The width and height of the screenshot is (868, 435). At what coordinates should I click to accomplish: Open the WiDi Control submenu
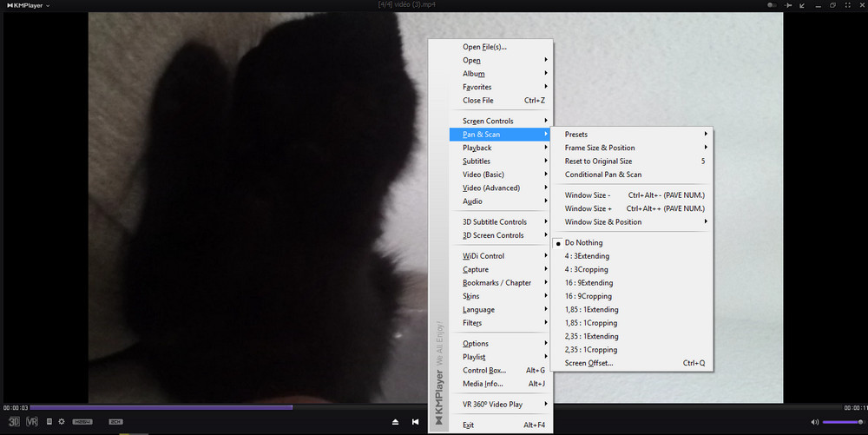point(501,256)
